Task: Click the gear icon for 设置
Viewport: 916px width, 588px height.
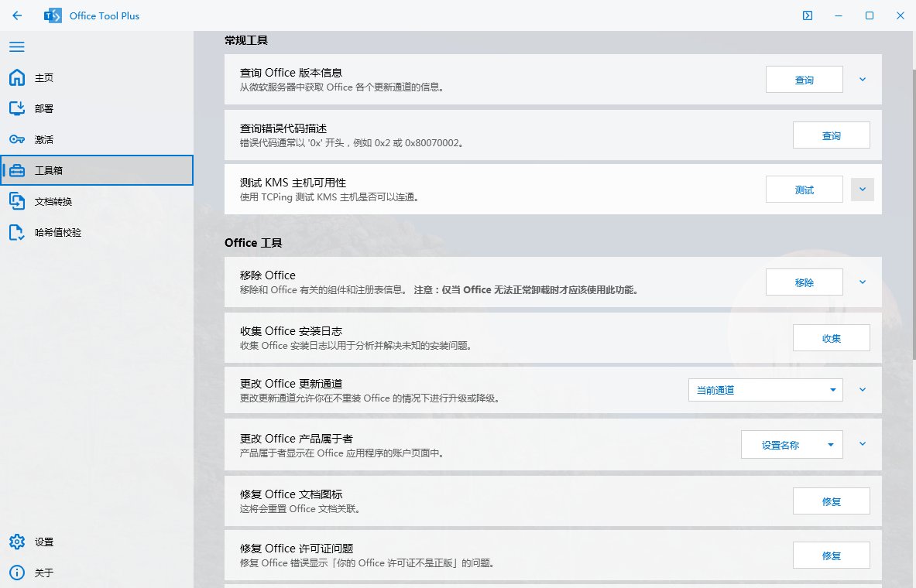Action: [17, 542]
